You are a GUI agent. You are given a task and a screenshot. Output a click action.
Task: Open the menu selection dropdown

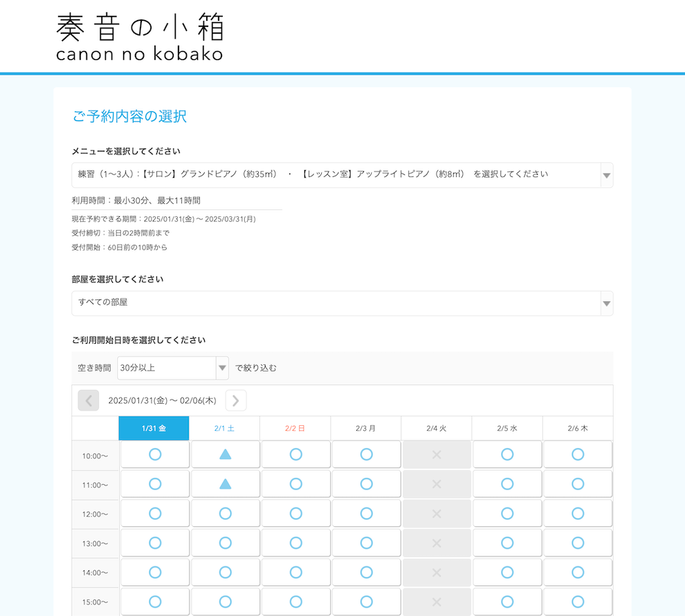pyautogui.click(x=342, y=175)
